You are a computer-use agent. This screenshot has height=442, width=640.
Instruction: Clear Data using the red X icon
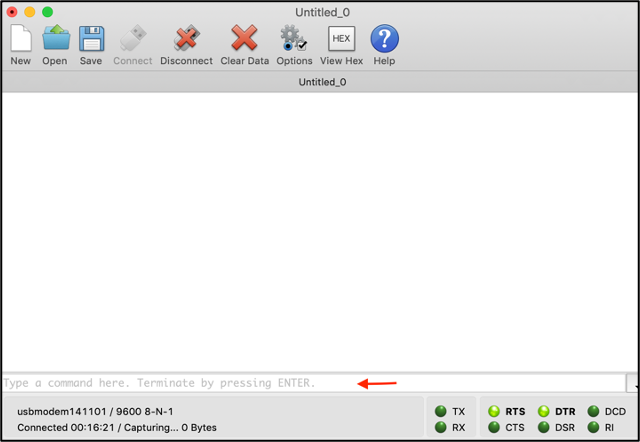pyautogui.click(x=244, y=40)
